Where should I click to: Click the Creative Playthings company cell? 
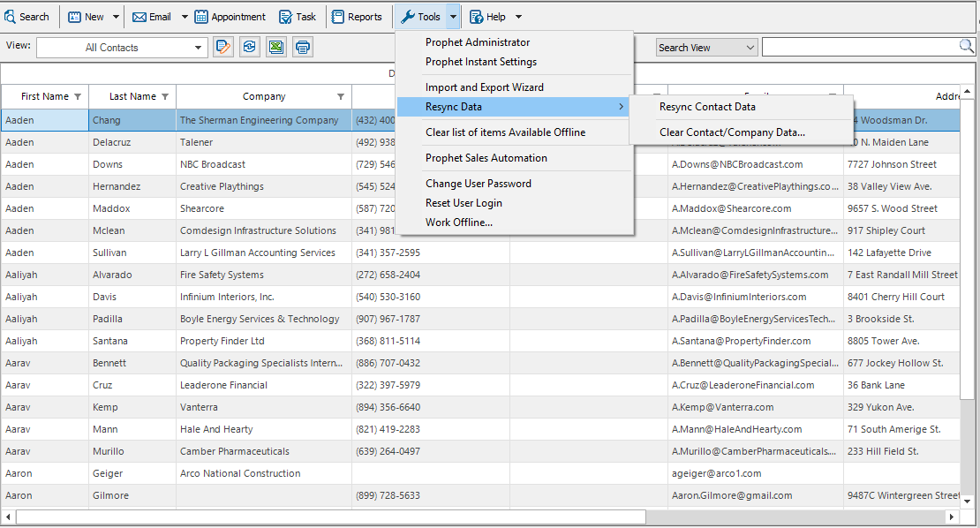point(264,186)
